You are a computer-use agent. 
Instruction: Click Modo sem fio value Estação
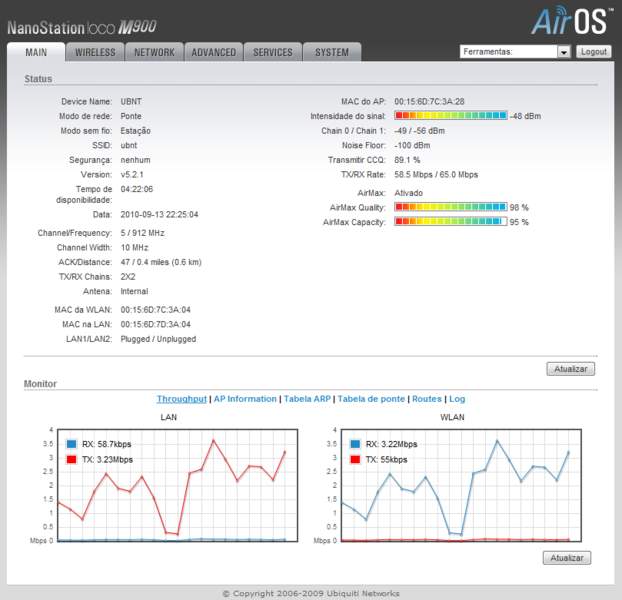point(135,131)
